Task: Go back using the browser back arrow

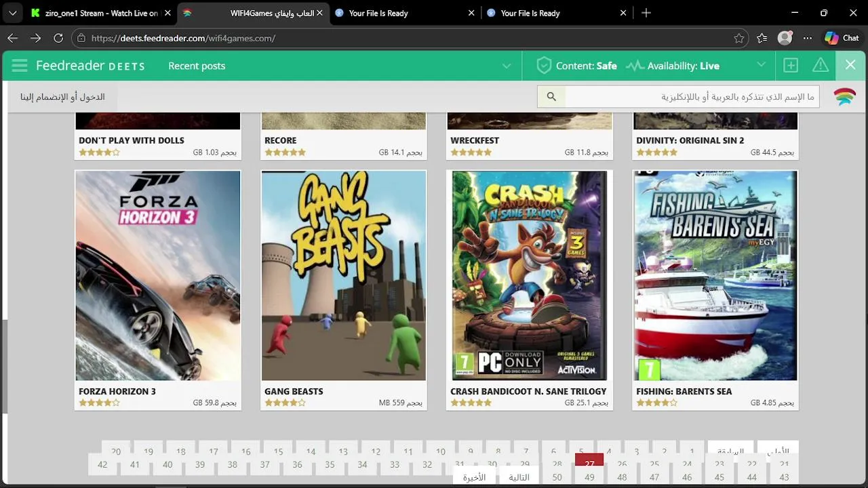Action: [12, 38]
